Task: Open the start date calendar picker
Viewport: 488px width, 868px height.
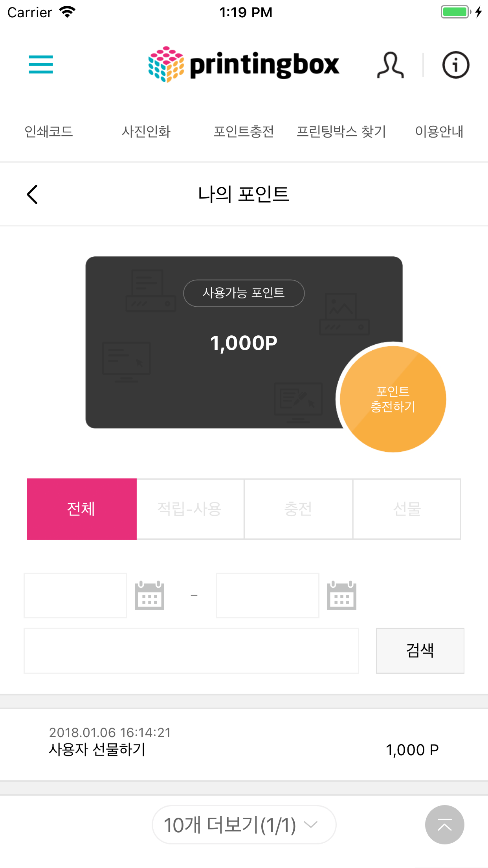Action: (149, 595)
